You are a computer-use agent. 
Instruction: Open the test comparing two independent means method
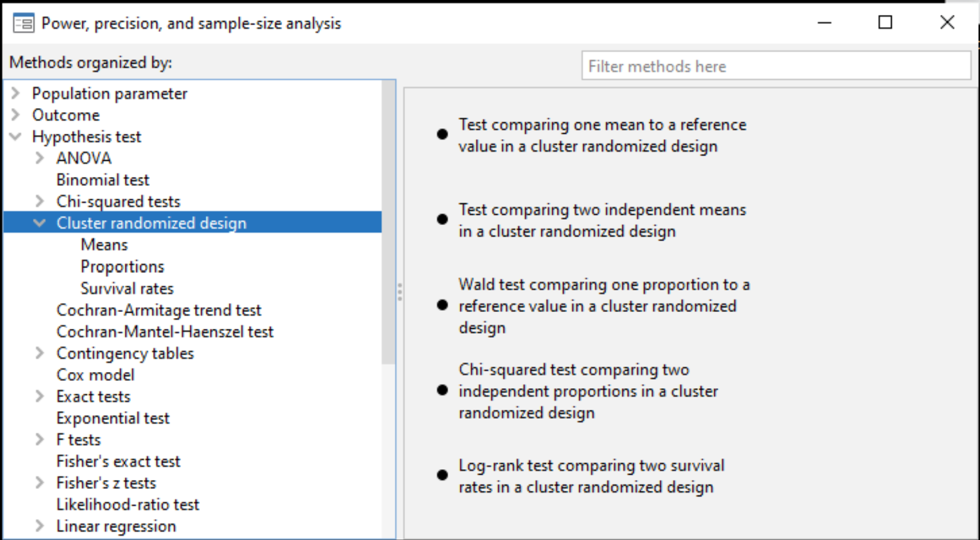point(602,220)
